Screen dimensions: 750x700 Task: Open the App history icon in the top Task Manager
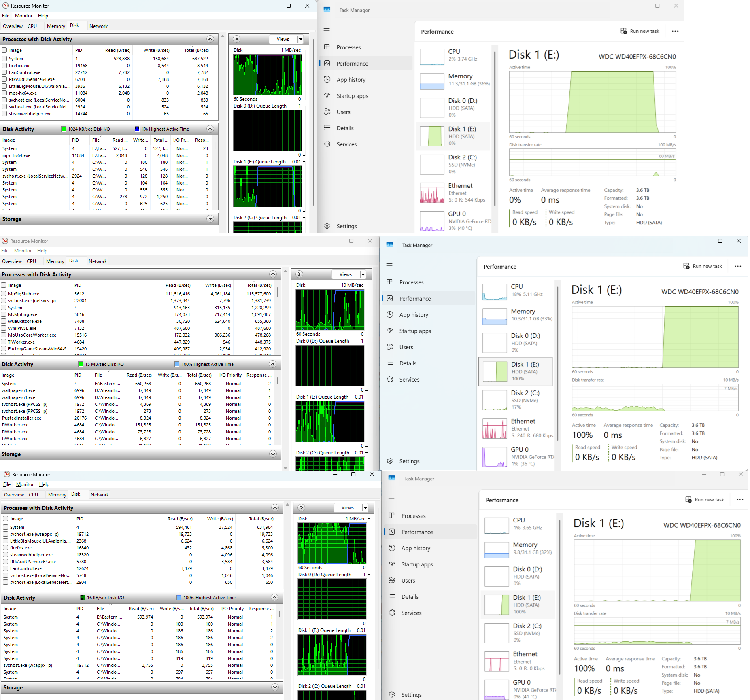pos(327,79)
